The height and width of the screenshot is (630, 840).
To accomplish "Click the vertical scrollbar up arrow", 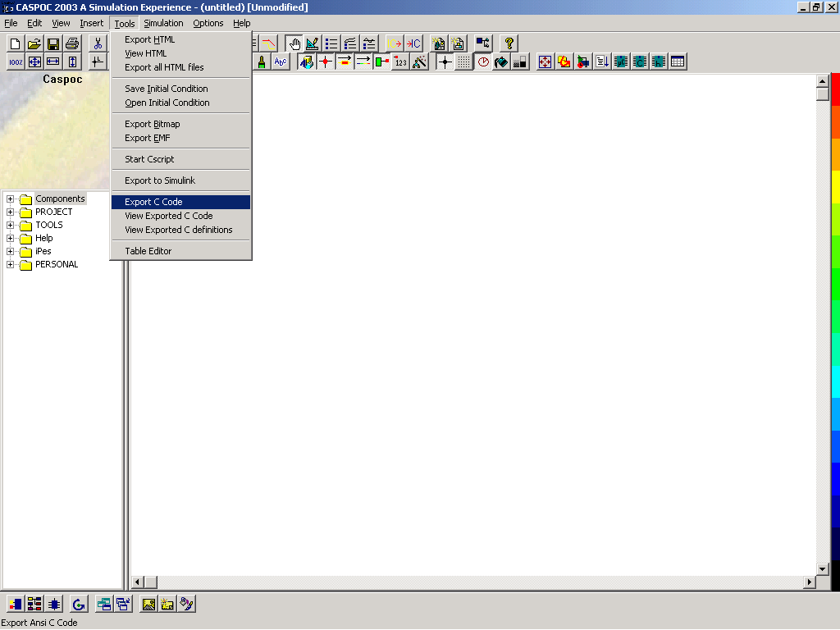I will (823, 81).
